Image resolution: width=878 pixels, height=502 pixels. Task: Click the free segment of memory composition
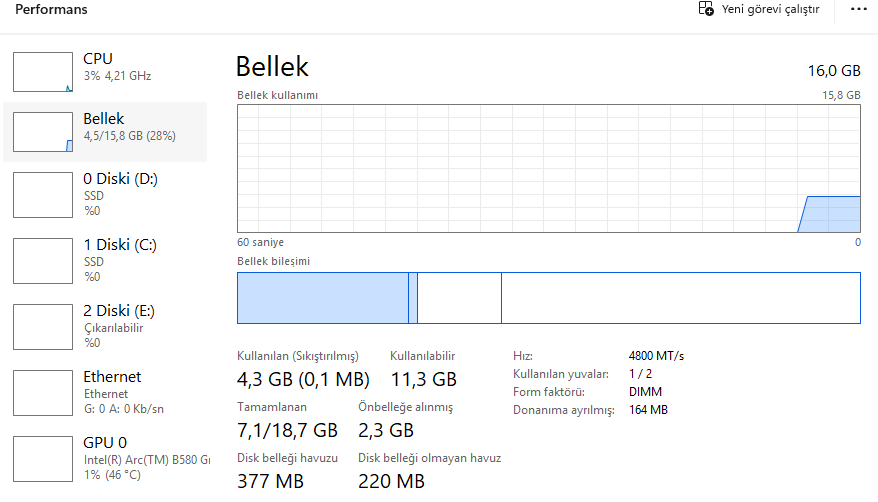click(681, 298)
